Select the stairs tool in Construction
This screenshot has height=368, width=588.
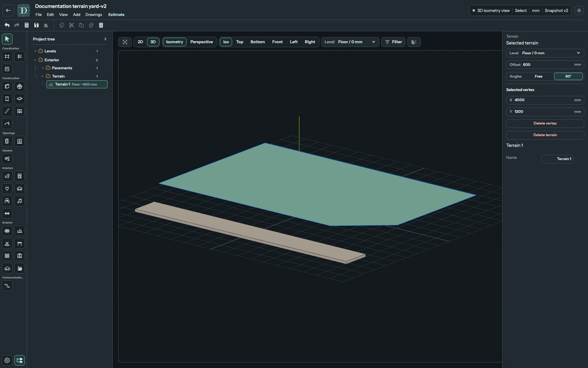coord(7,111)
